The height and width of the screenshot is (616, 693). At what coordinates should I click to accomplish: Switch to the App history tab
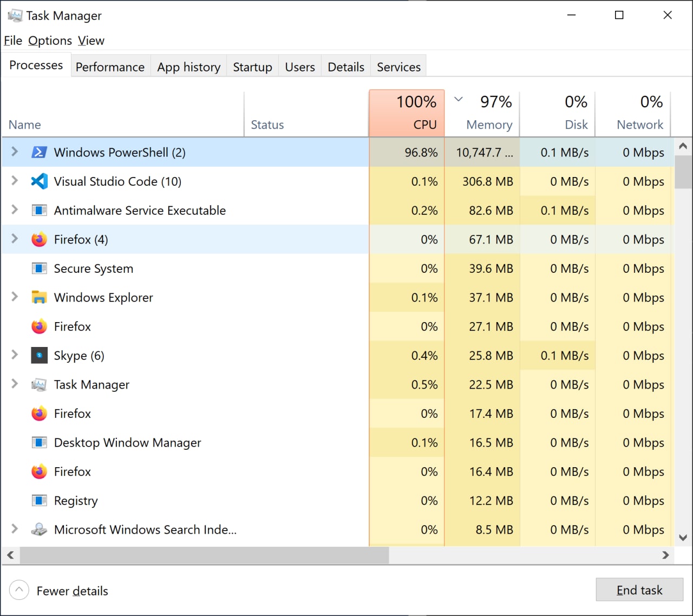[x=188, y=67]
